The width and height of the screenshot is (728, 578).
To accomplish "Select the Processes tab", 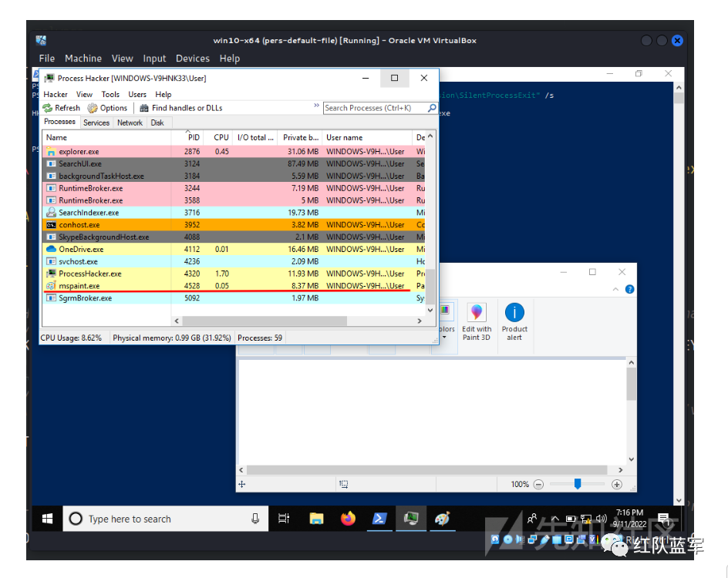I will point(59,122).
